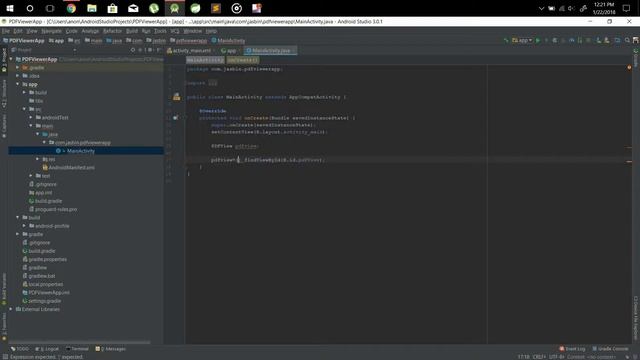Open Chrome from the Windows taskbar
The width and height of the screenshot is (640, 360).
(71, 8)
